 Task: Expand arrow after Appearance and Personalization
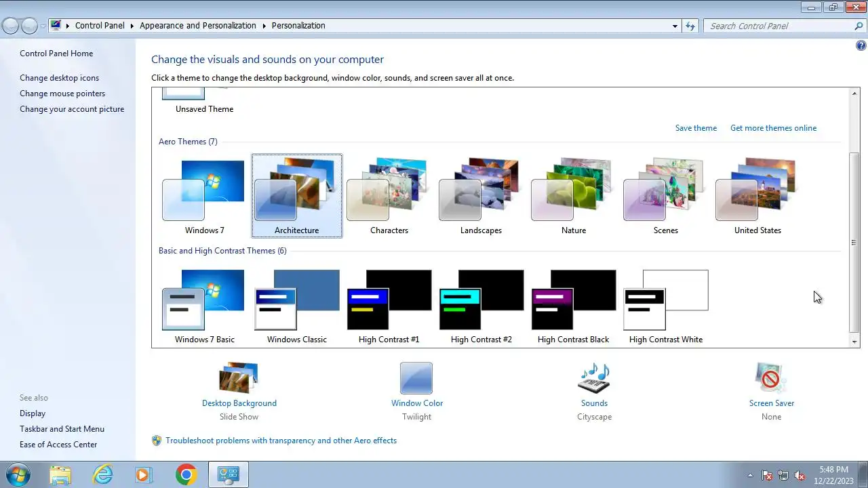click(264, 26)
